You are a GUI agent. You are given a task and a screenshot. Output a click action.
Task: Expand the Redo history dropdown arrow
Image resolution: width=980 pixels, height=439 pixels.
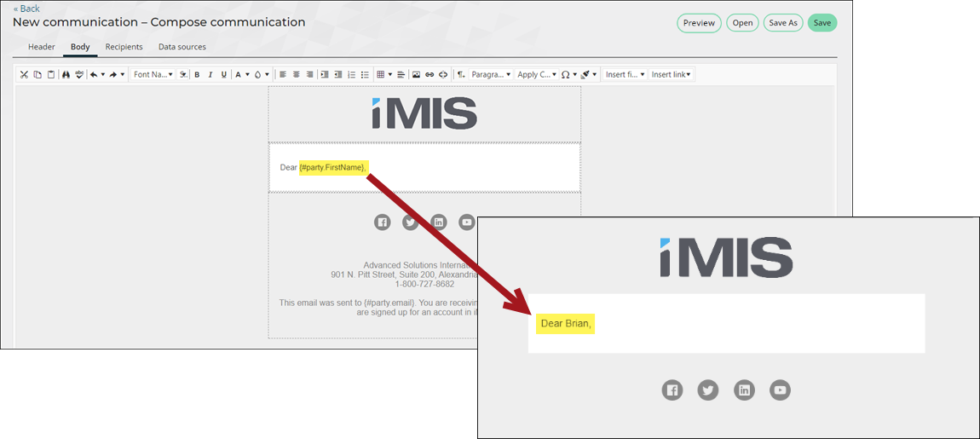tap(123, 74)
